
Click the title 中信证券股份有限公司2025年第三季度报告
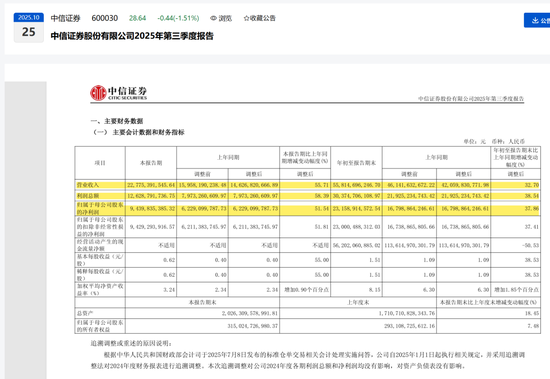132,36
